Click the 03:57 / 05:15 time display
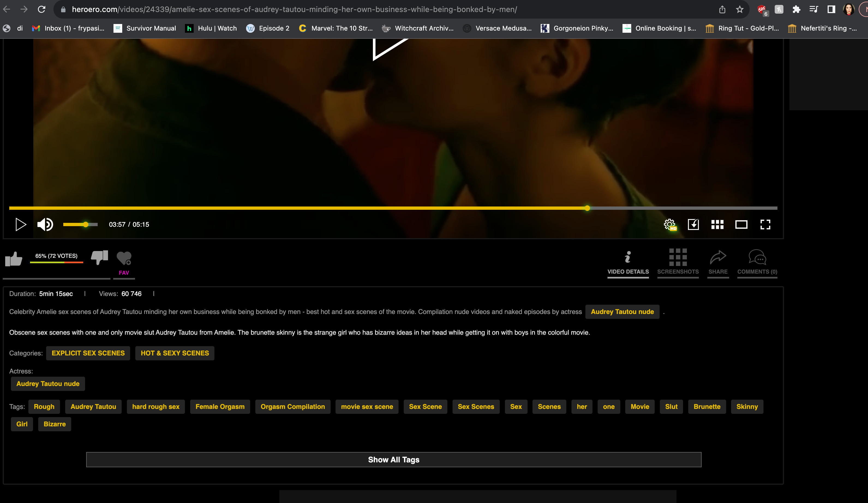 (129, 224)
